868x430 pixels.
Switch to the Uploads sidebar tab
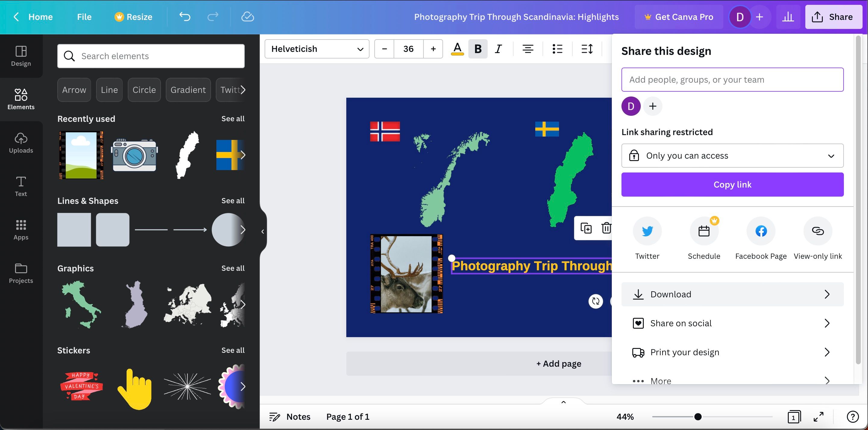(x=21, y=143)
